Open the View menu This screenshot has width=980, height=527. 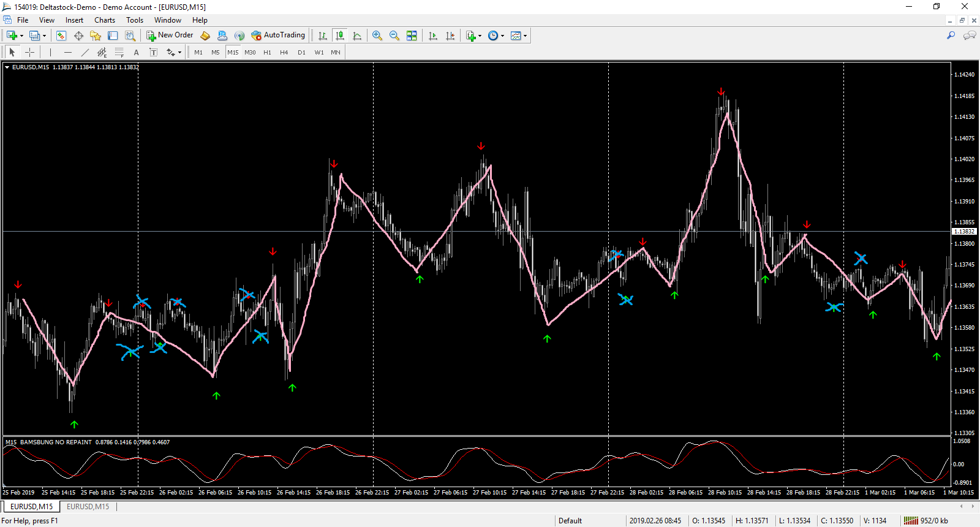47,20
